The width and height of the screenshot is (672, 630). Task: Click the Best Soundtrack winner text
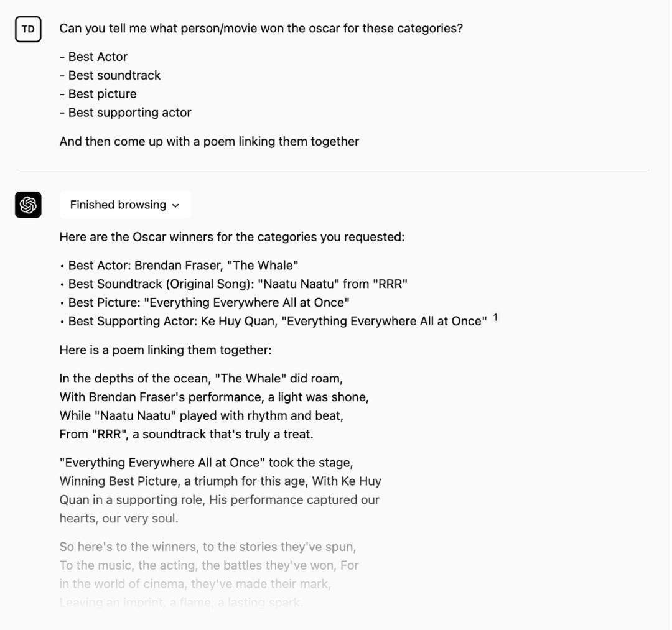pyautogui.click(x=233, y=283)
